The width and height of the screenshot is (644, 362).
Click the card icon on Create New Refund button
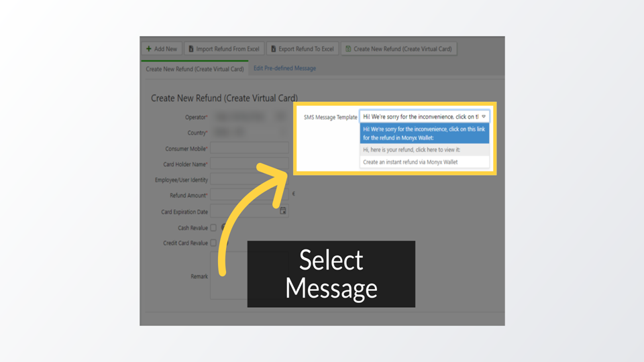pyautogui.click(x=348, y=49)
